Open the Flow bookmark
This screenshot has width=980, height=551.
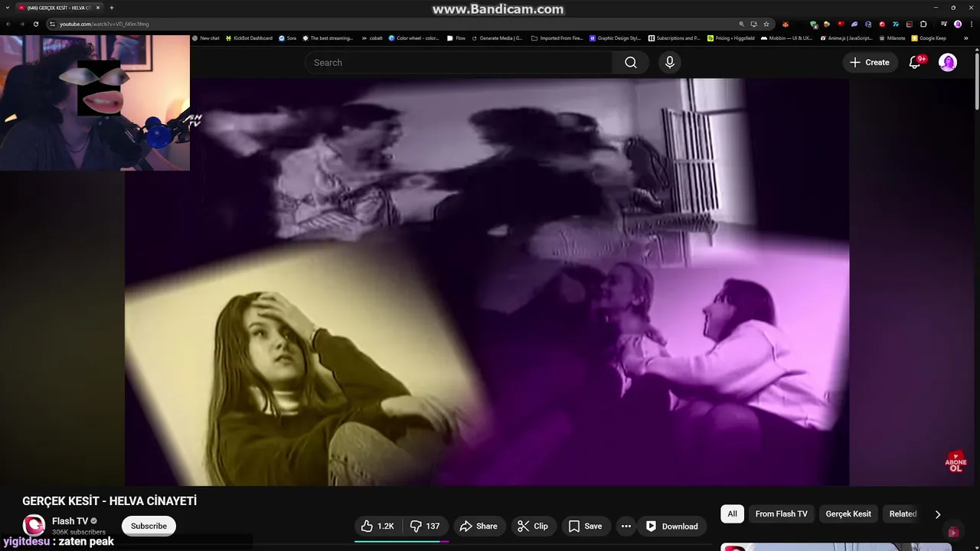coord(456,37)
